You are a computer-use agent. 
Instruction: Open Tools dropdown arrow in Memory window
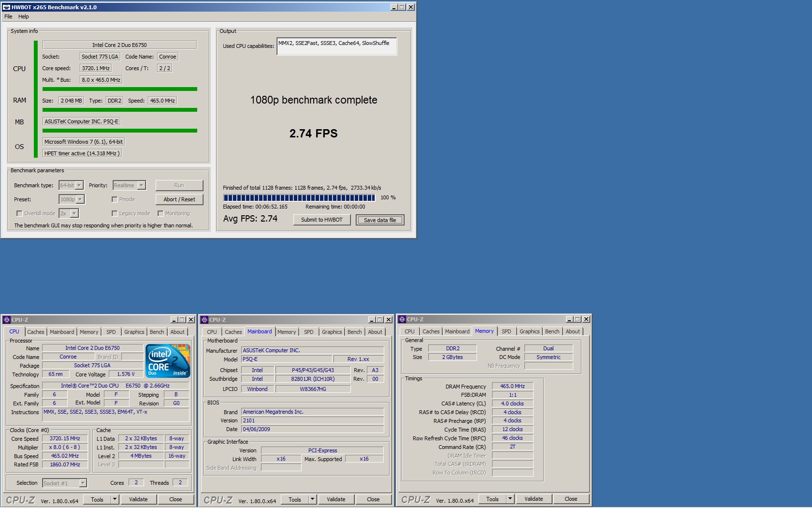(510, 499)
